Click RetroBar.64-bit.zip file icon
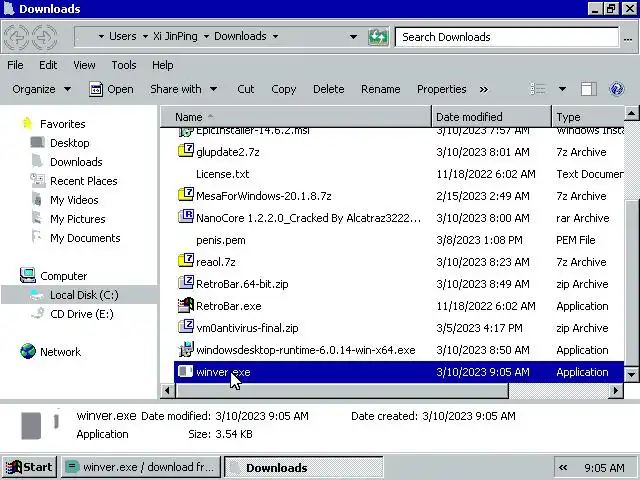This screenshot has height=480, width=640. pyautogui.click(x=186, y=282)
